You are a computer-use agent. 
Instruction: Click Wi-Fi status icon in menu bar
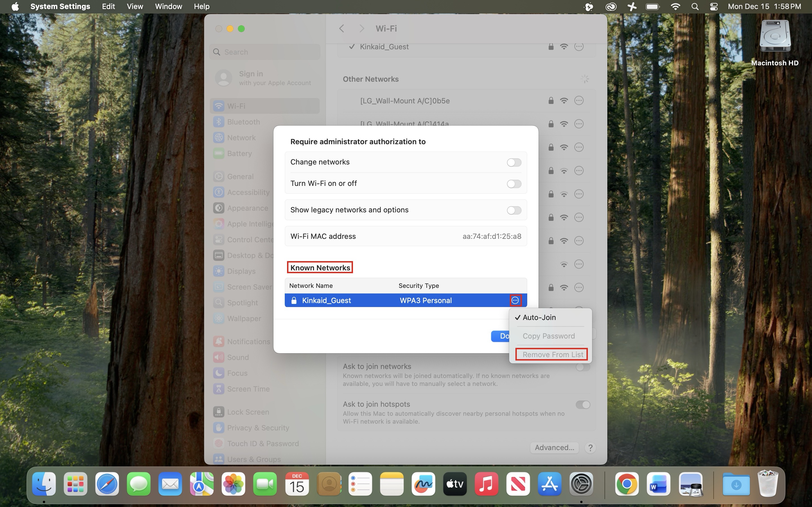pos(675,7)
